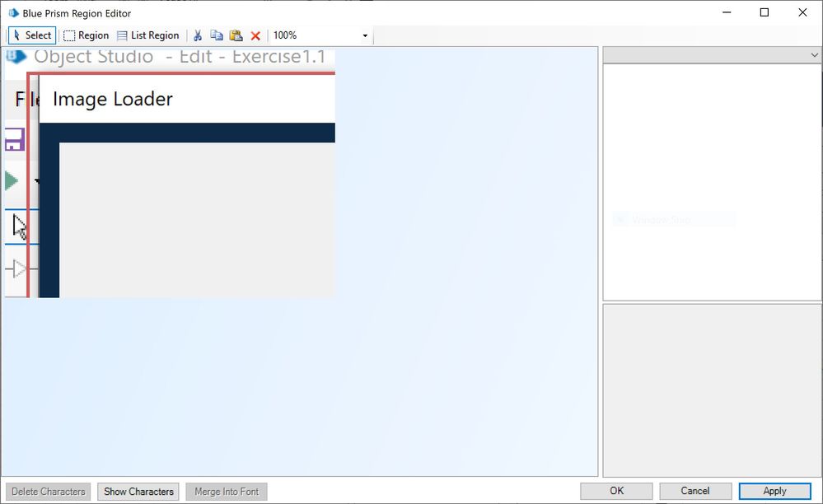The width and height of the screenshot is (823, 504).
Task: Choose the List Region tool
Action: click(148, 35)
